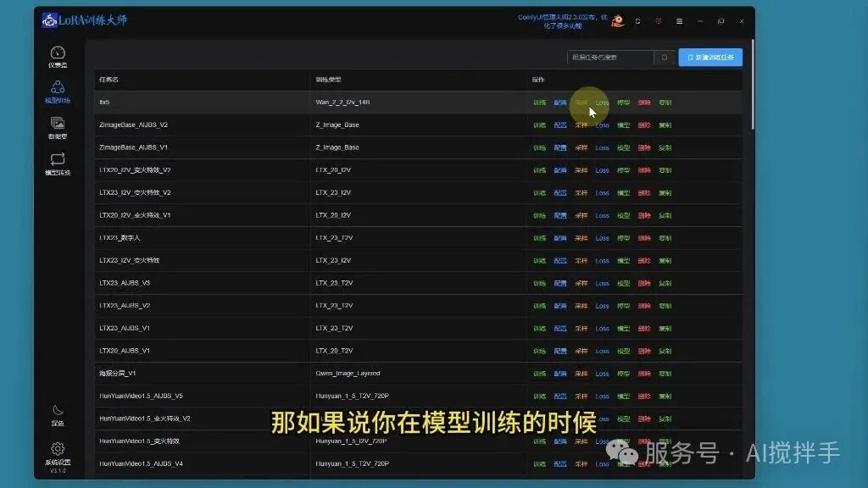868x488 pixels.
Task: Select the ZimageBase_AIJBS_V2 task name
Action: [x=133, y=125]
